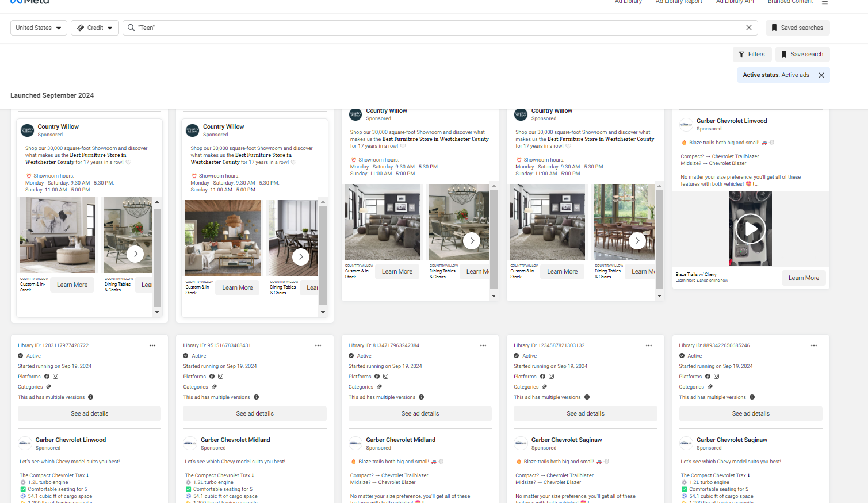The image size is (868, 503).
Task: Open first Country Willow sofa thumbnail
Action: pos(57,235)
